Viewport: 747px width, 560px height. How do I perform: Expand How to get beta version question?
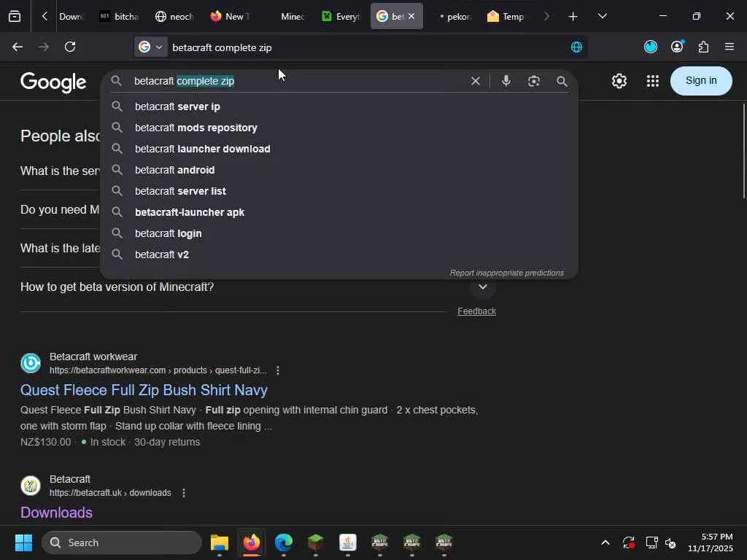click(483, 287)
